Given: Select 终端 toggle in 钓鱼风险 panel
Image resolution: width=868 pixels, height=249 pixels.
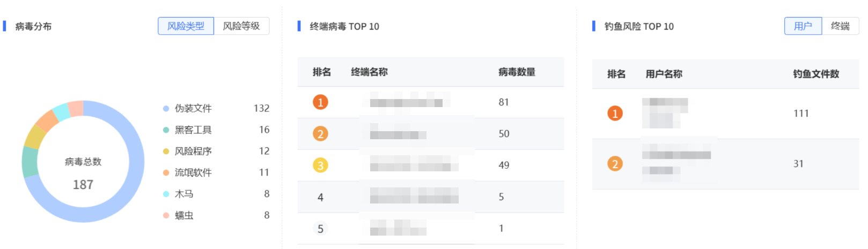Looking at the screenshot, I should pyautogui.click(x=840, y=26).
